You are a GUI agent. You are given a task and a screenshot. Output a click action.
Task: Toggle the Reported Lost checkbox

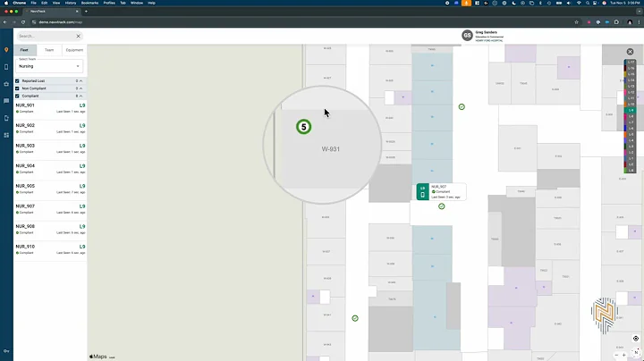click(x=17, y=80)
